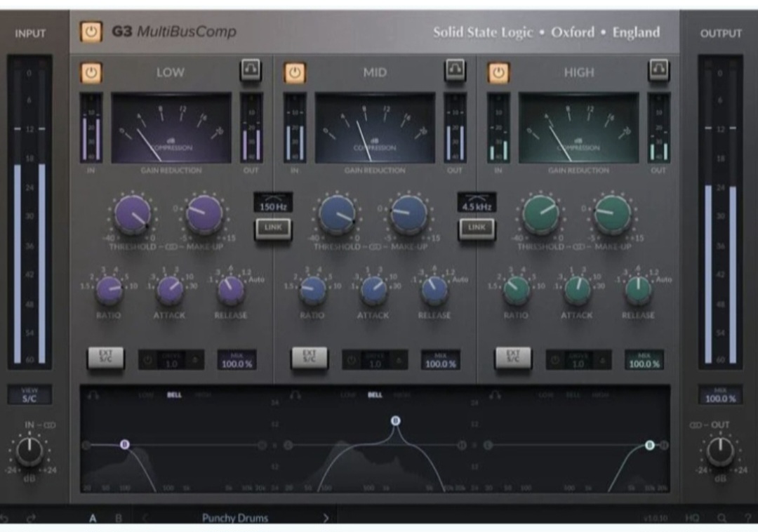Turn on HIGH band Drive power icon
Image resolution: width=758 pixels, height=532 pixels.
click(555, 360)
